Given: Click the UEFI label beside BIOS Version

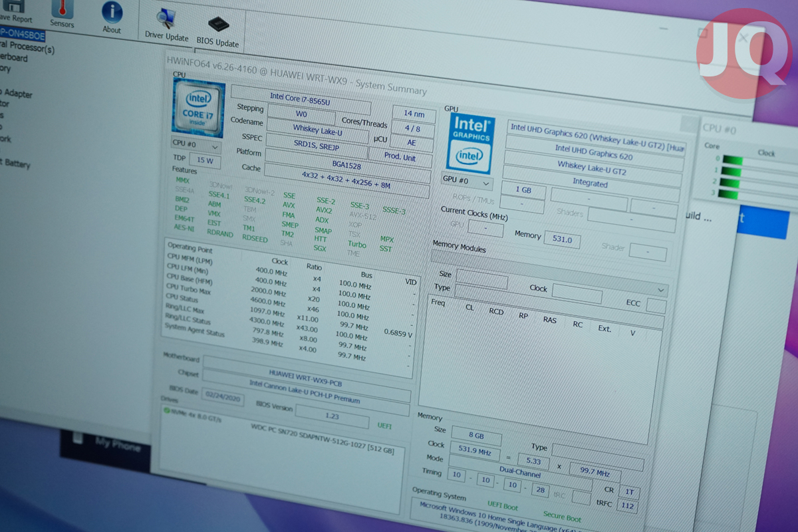Looking at the screenshot, I should [384, 424].
